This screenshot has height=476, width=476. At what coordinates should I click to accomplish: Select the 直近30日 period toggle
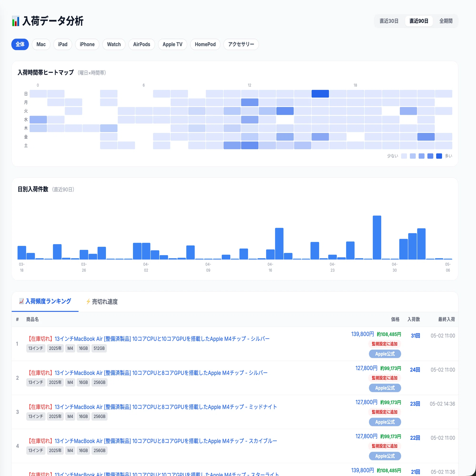[x=389, y=21]
